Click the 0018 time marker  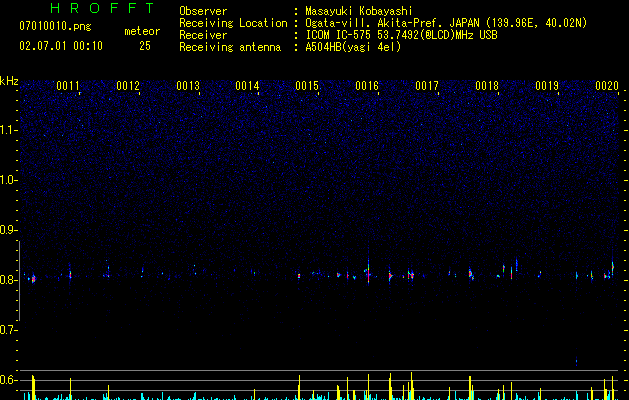[x=487, y=86]
